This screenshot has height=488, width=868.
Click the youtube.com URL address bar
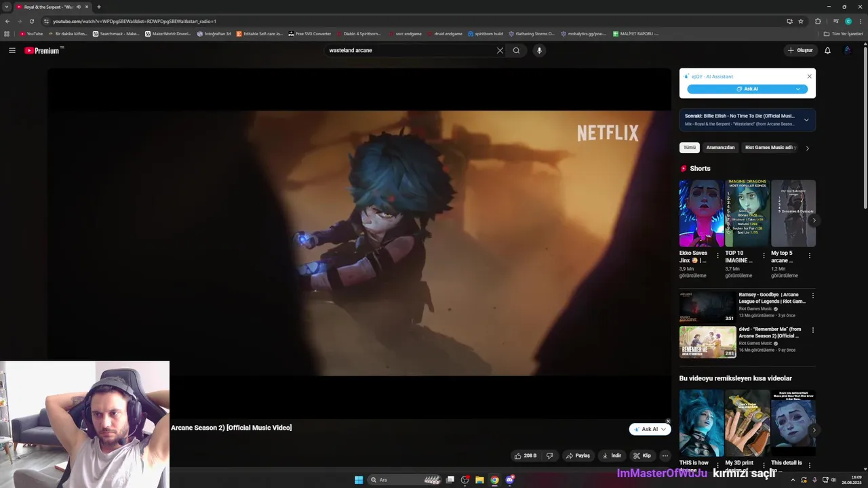coord(407,21)
